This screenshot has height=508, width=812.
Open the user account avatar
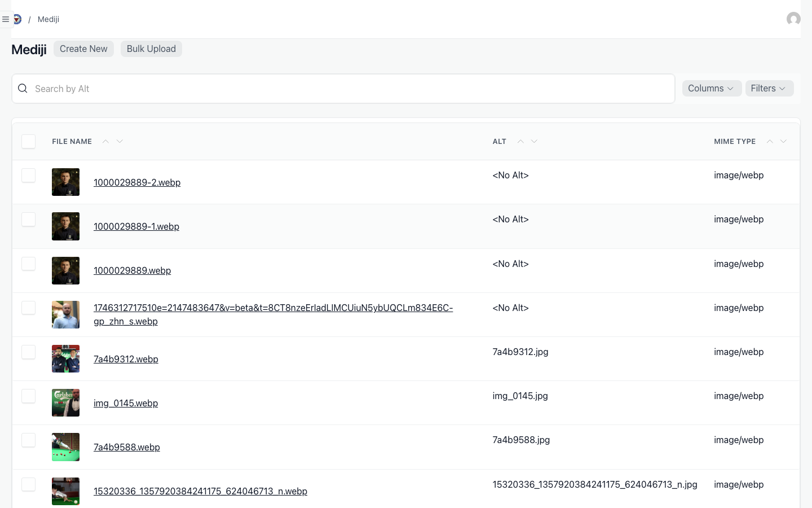click(793, 19)
